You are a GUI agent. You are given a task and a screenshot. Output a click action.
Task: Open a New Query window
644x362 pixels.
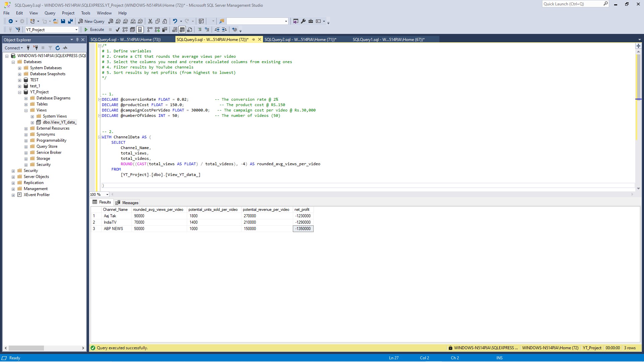tap(91, 21)
